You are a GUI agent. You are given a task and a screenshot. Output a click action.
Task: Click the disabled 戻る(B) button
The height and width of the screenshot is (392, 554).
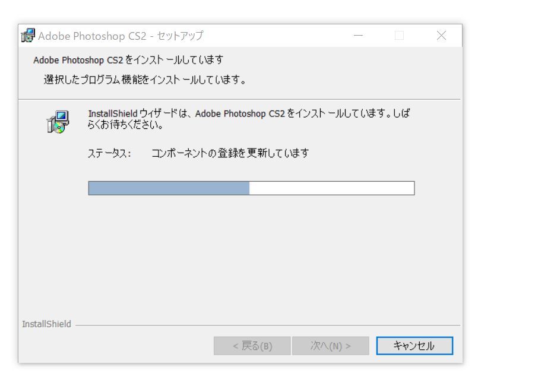click(252, 345)
